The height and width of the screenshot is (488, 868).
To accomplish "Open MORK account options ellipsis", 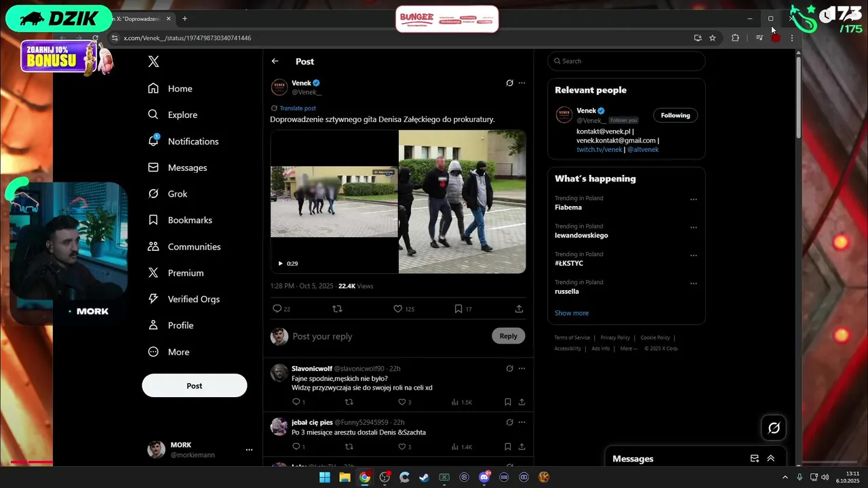I will click(x=249, y=450).
